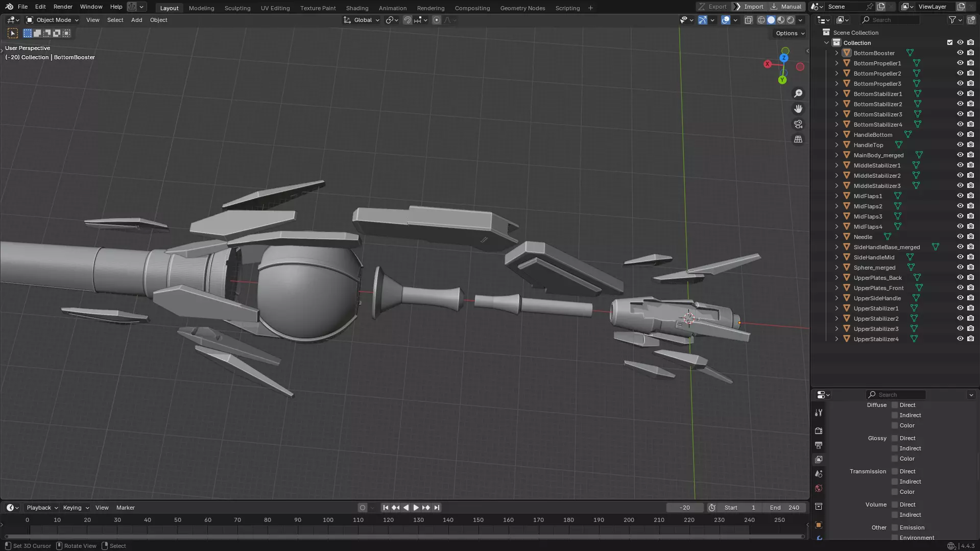
Task: Open the Marker menu in the timeline
Action: 125,508
